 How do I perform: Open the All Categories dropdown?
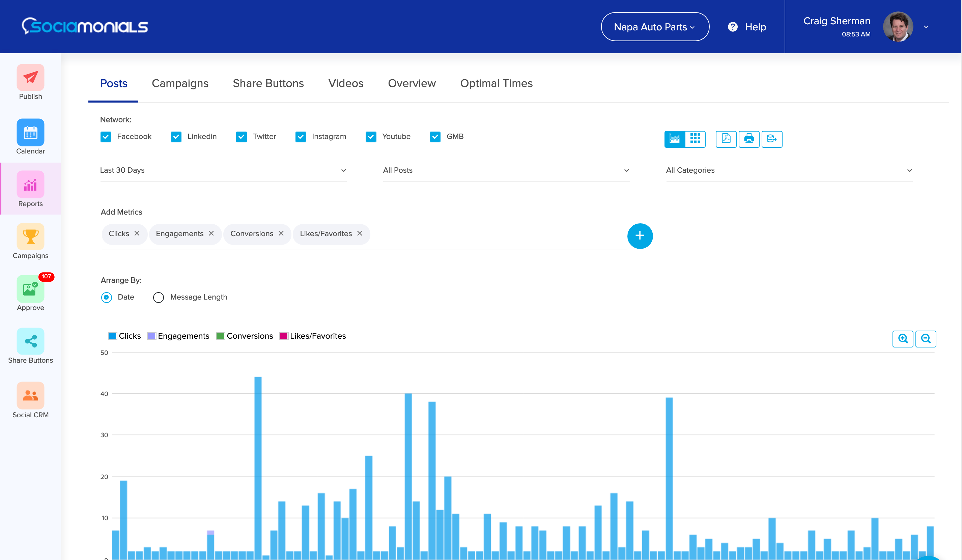tap(789, 170)
